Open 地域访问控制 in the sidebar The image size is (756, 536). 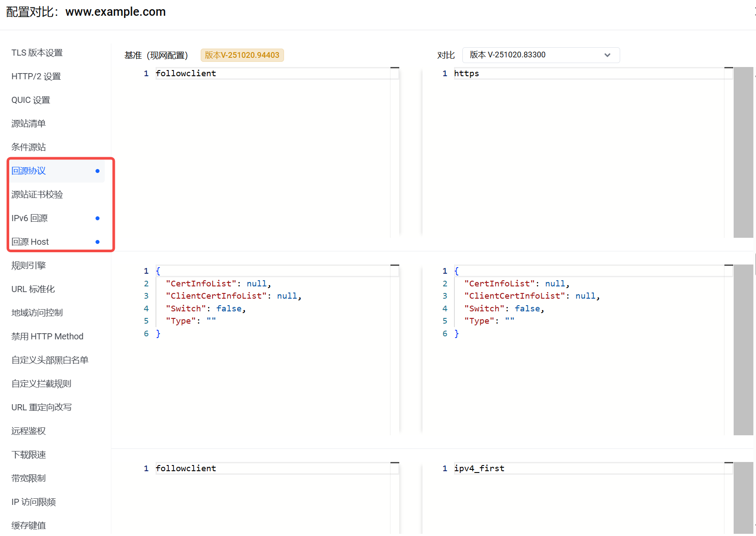coord(37,313)
